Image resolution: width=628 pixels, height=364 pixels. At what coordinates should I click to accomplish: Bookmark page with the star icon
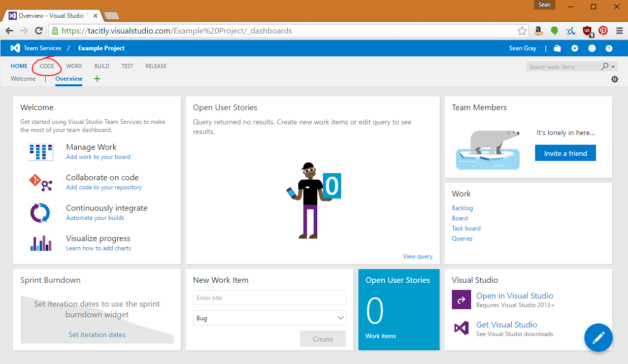pos(522,31)
